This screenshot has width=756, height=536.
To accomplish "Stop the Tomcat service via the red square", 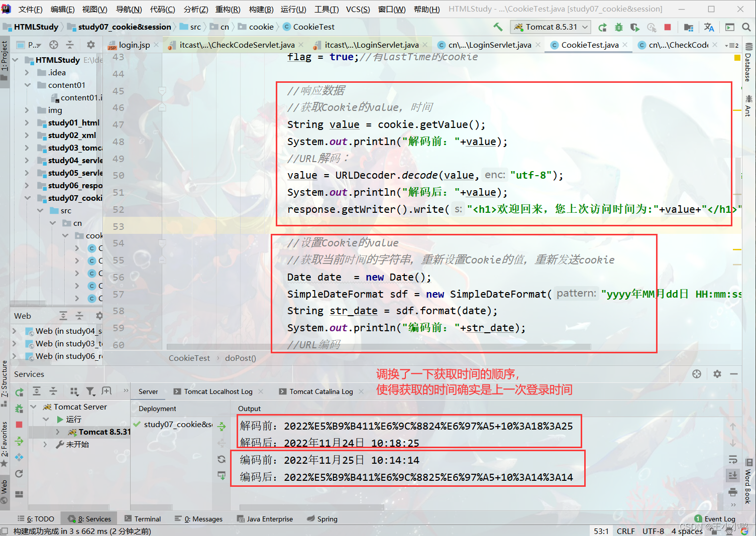I will click(19, 425).
